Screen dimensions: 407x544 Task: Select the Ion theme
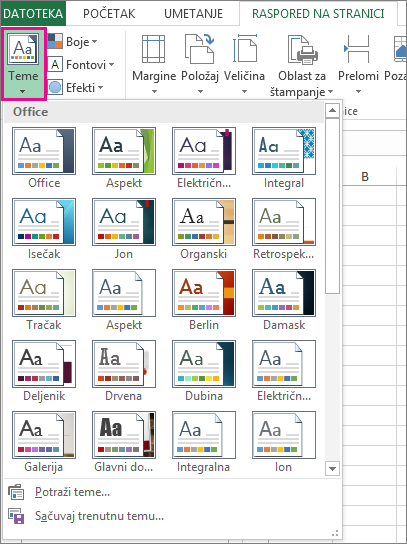click(x=284, y=442)
